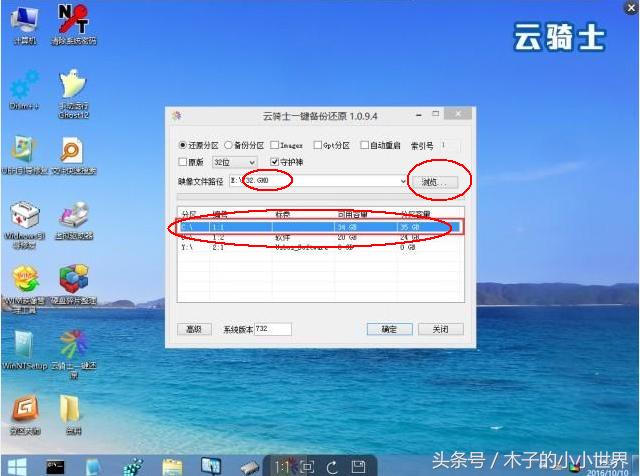The width and height of the screenshot is (640, 476).
Task: Click the progress bar below the path
Action: (320, 197)
